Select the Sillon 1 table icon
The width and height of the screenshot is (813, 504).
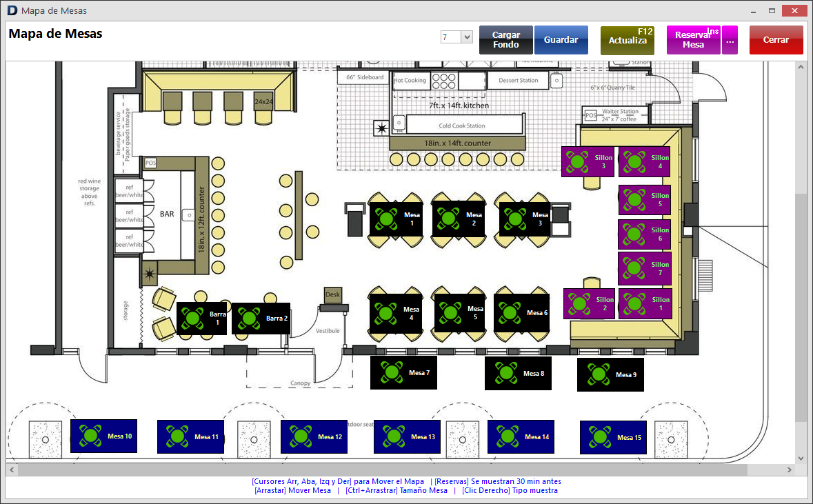634,303
